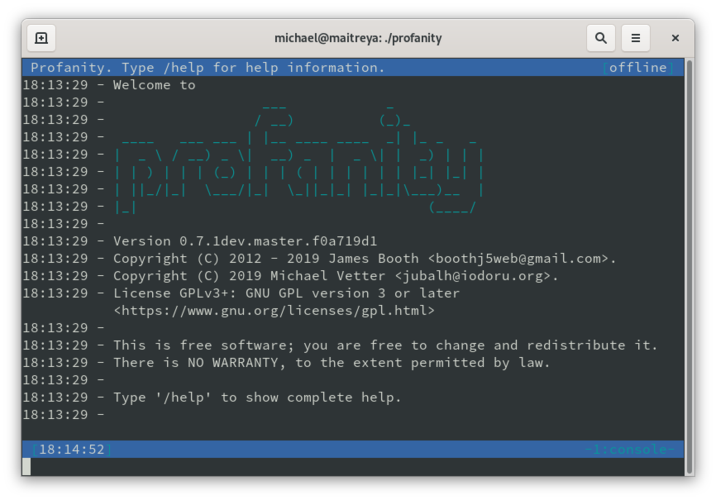Click the 18:14:52 status bar clock
The width and height of the screenshot is (716, 500).
click(72, 450)
